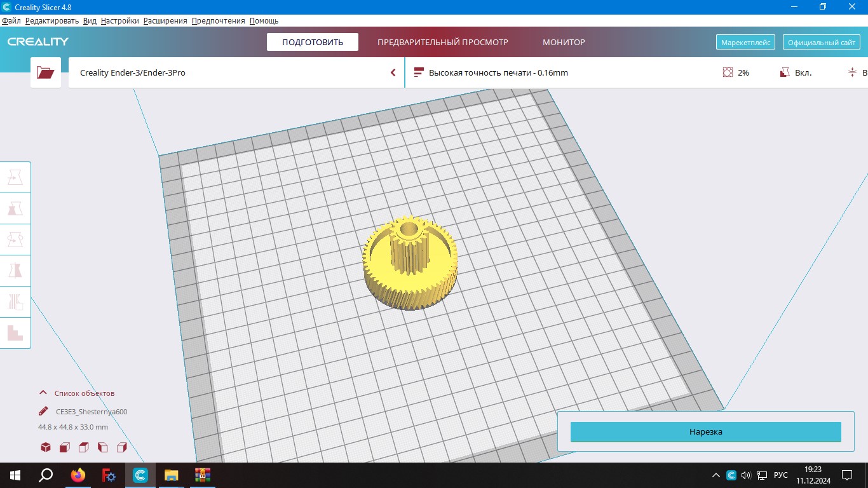Launch Firefox from the taskbar
Image resolution: width=868 pixels, height=488 pixels.
(78, 475)
